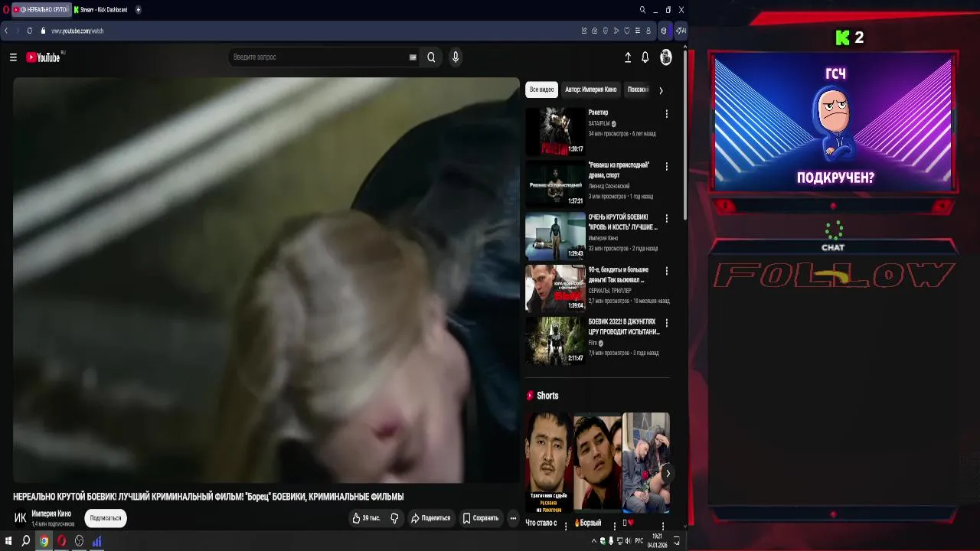Select the "Похожие" filter chip

click(x=638, y=90)
